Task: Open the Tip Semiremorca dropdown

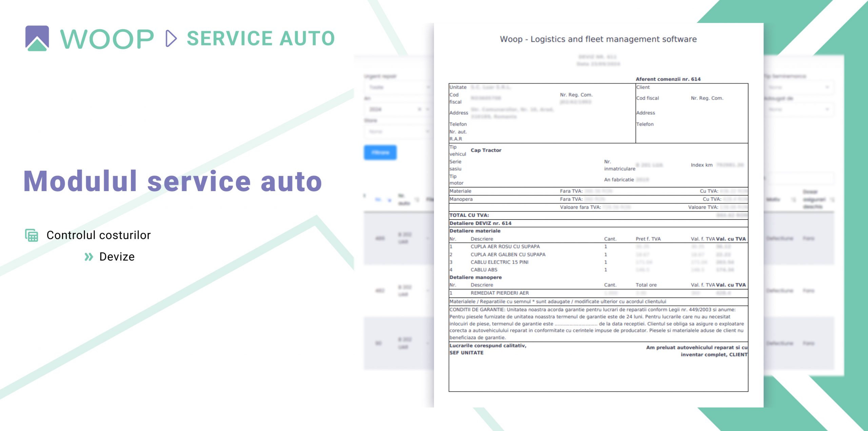Action: [x=799, y=87]
